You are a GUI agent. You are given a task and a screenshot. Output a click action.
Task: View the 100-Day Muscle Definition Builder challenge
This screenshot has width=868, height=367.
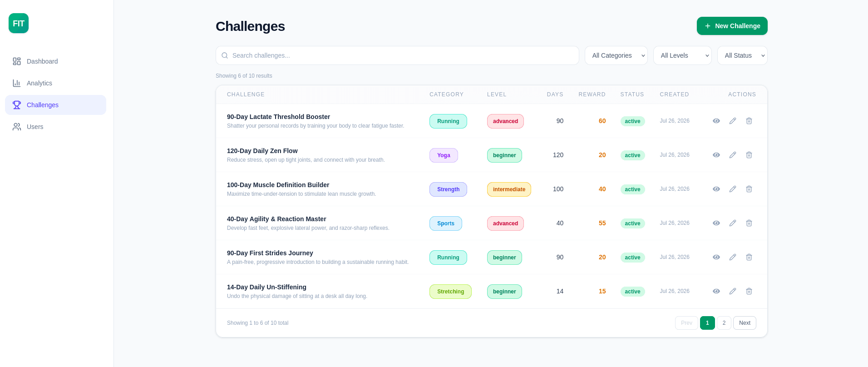(716, 189)
